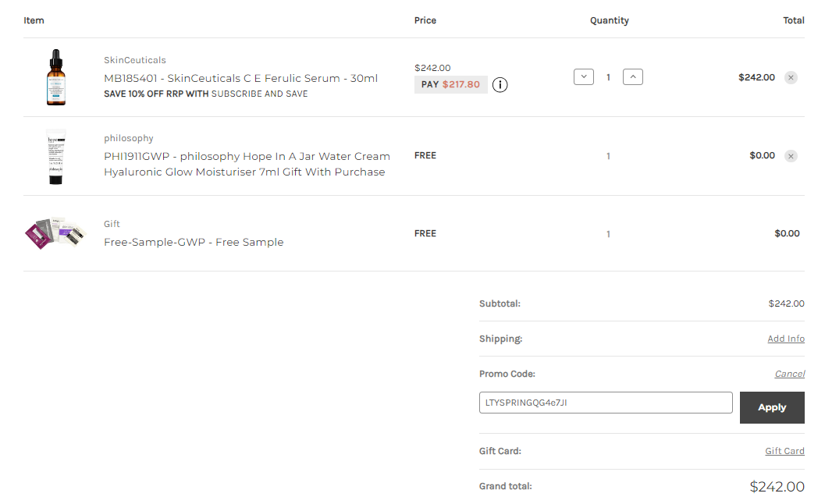Click the Gift brand label
This screenshot has height=504, width=825.
[112, 224]
